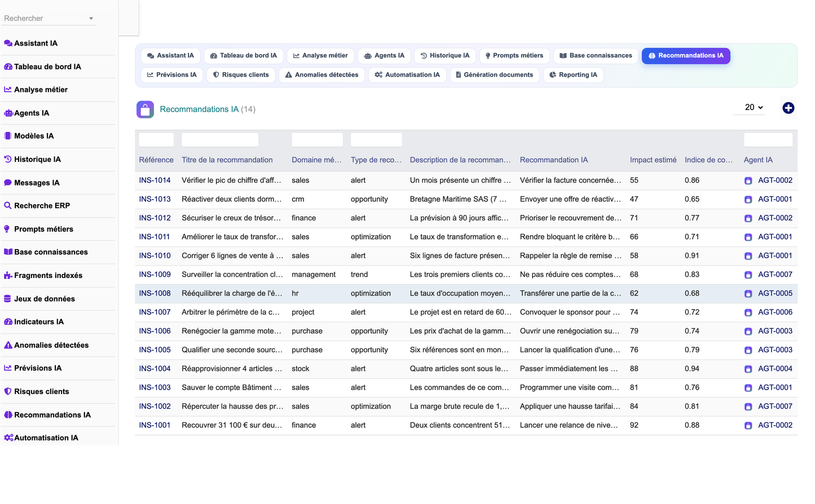Click the Référence filter field

156,140
